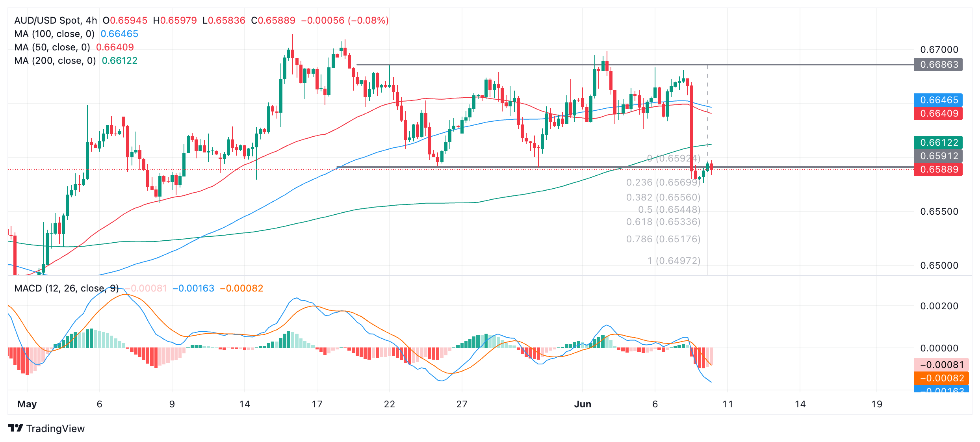The height and width of the screenshot is (442, 980).
Task: Select the MA (50, close, 0) legend
Action: point(52,47)
